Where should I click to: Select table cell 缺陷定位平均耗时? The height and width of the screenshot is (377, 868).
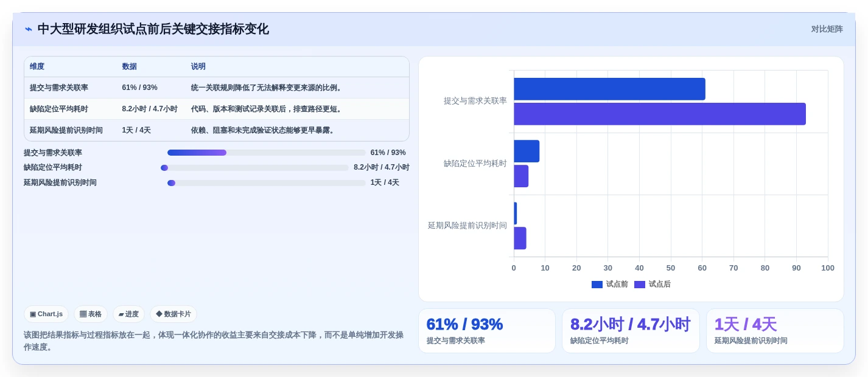pyautogui.click(x=59, y=109)
